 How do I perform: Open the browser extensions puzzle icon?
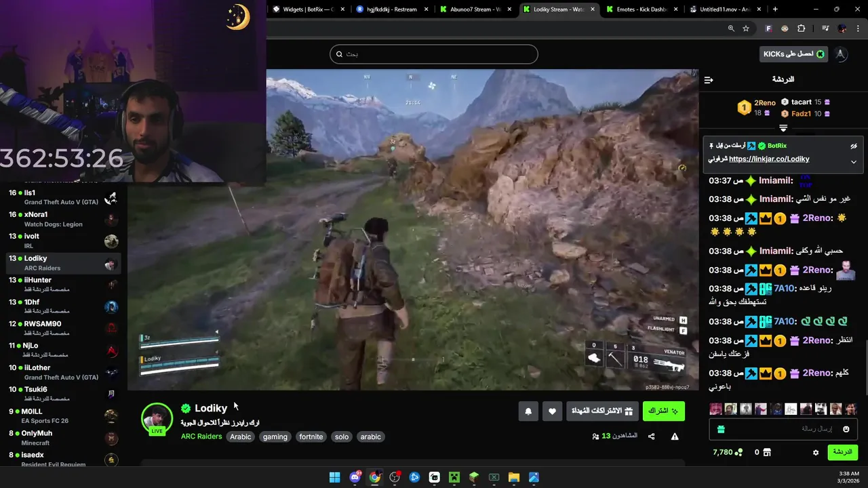802,28
